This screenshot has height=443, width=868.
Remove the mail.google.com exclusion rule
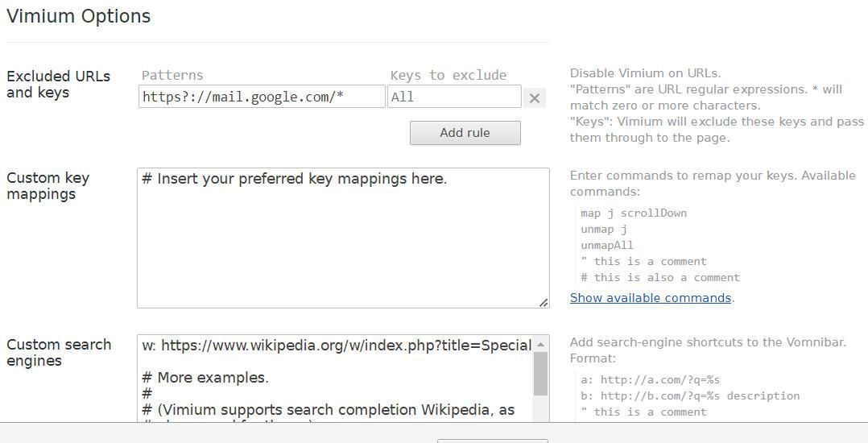[534, 98]
